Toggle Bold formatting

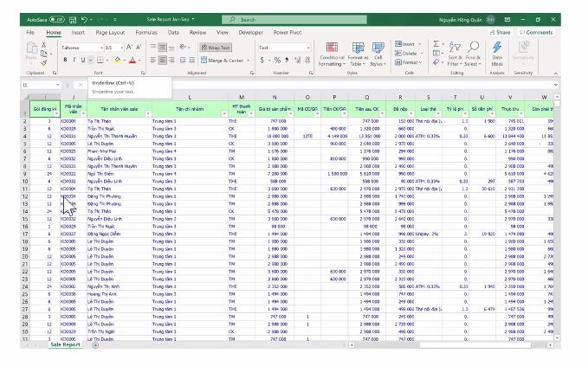tap(65, 60)
